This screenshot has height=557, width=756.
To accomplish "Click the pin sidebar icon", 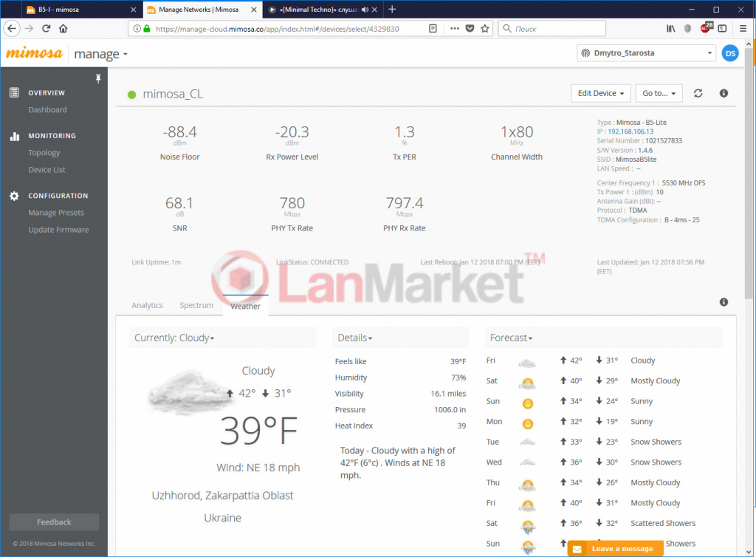I will coord(98,78).
